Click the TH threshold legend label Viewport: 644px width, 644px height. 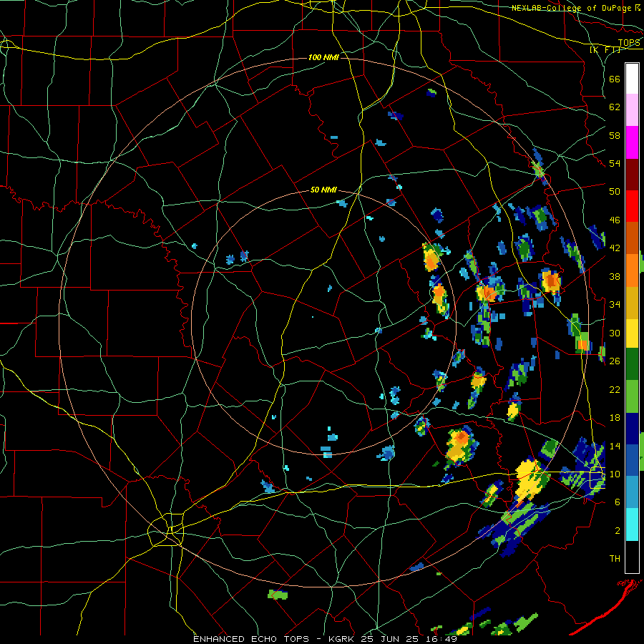pos(615,559)
